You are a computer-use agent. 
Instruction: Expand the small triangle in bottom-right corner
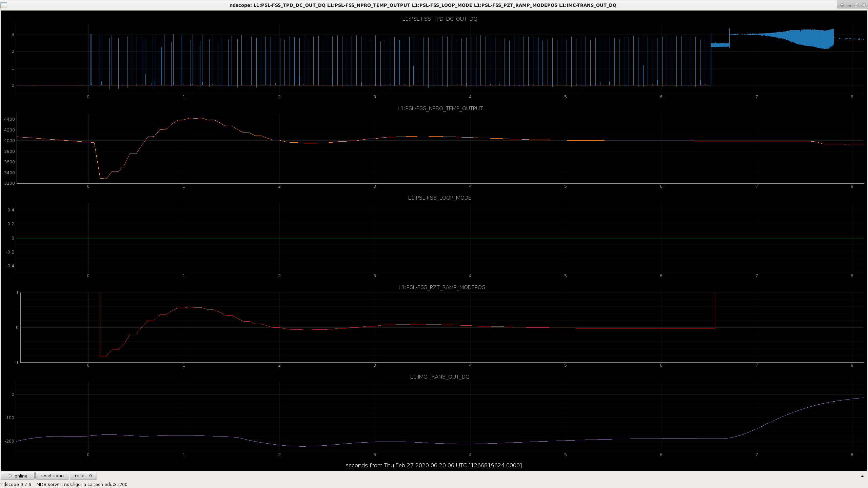click(862, 476)
